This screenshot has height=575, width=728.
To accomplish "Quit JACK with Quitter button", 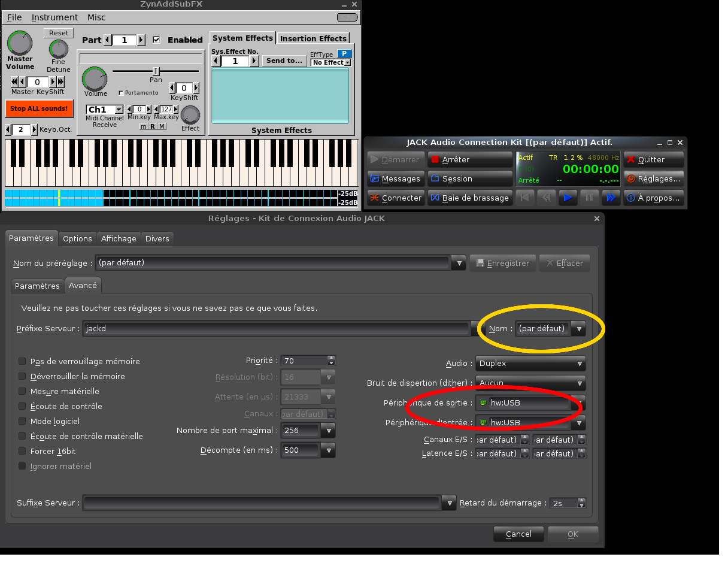I will 653,160.
